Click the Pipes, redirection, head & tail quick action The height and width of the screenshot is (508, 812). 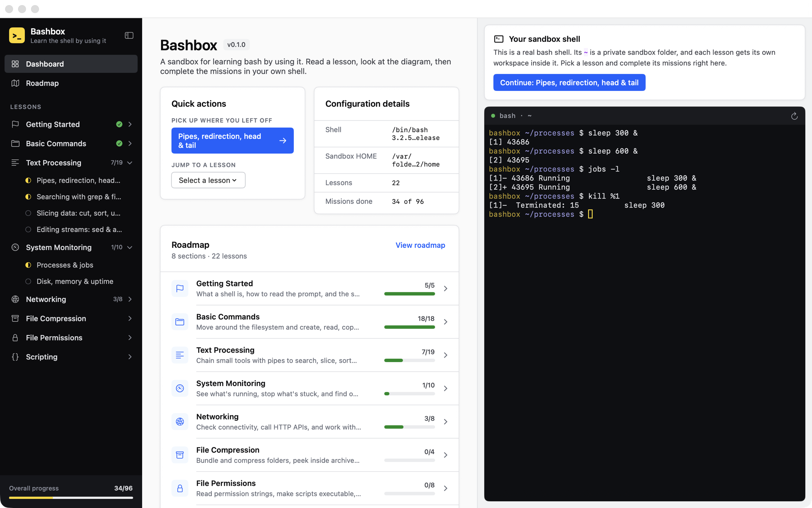[x=233, y=141]
